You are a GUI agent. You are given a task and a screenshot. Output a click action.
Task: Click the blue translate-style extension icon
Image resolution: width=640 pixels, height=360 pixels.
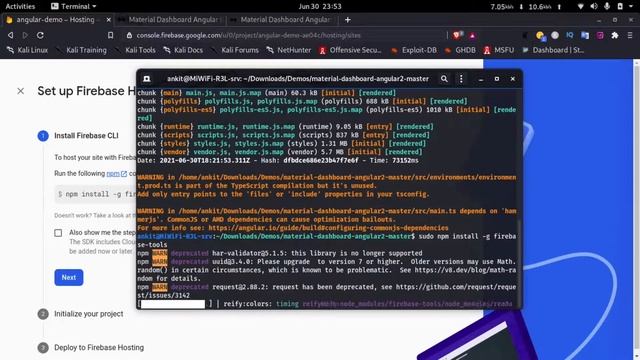click(x=585, y=36)
